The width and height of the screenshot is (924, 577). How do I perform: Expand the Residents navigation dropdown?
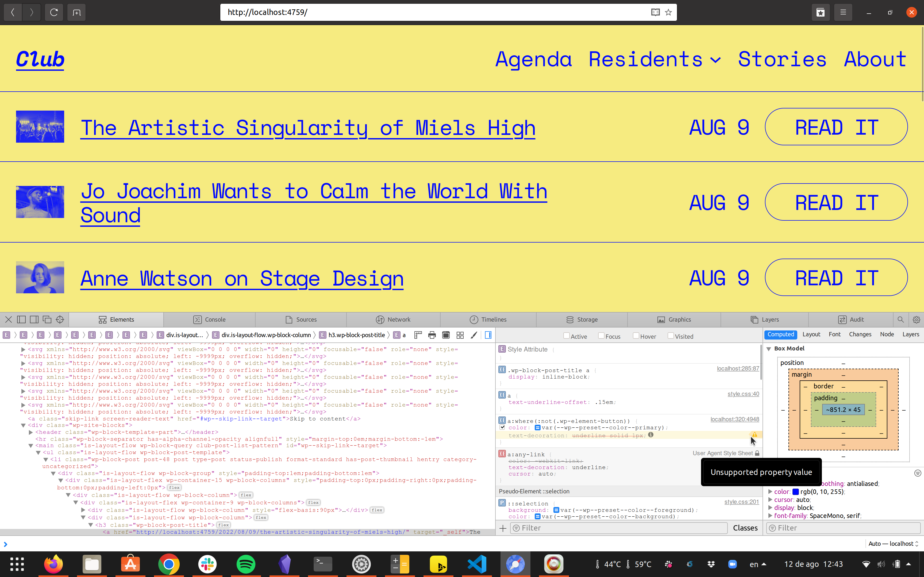[715, 60]
